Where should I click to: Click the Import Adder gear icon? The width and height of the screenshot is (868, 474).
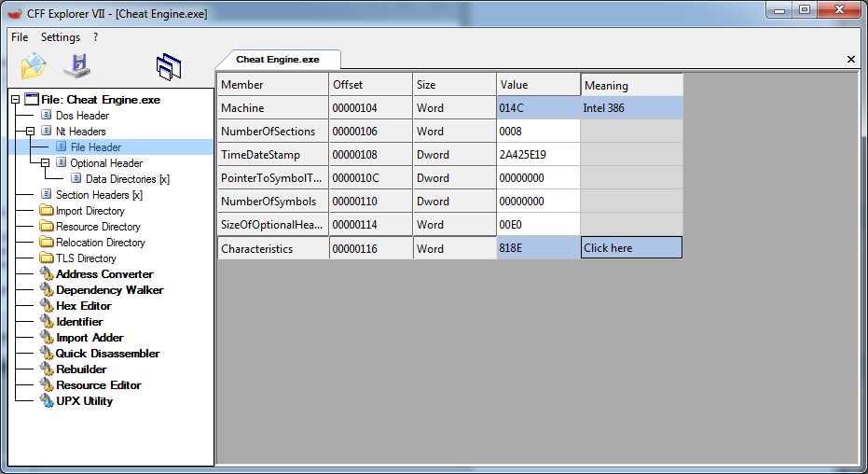pos(47,337)
